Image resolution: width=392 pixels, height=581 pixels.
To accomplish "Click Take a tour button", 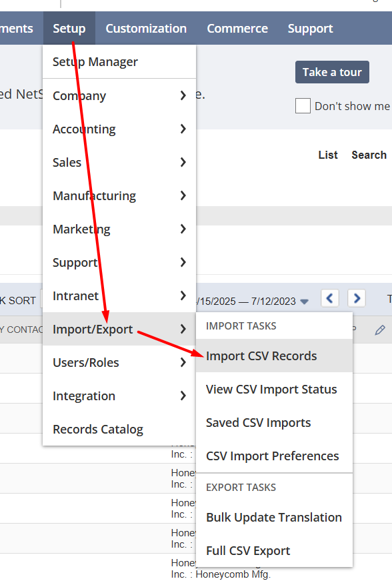I will pyautogui.click(x=332, y=72).
